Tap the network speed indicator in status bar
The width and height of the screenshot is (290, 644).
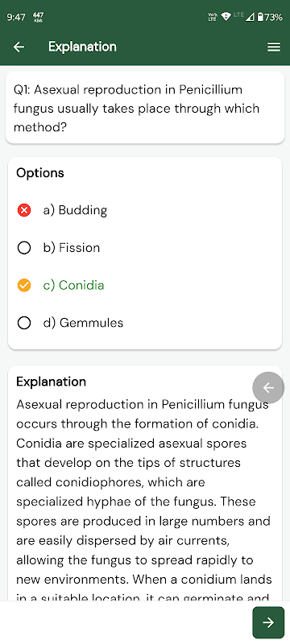(x=40, y=17)
